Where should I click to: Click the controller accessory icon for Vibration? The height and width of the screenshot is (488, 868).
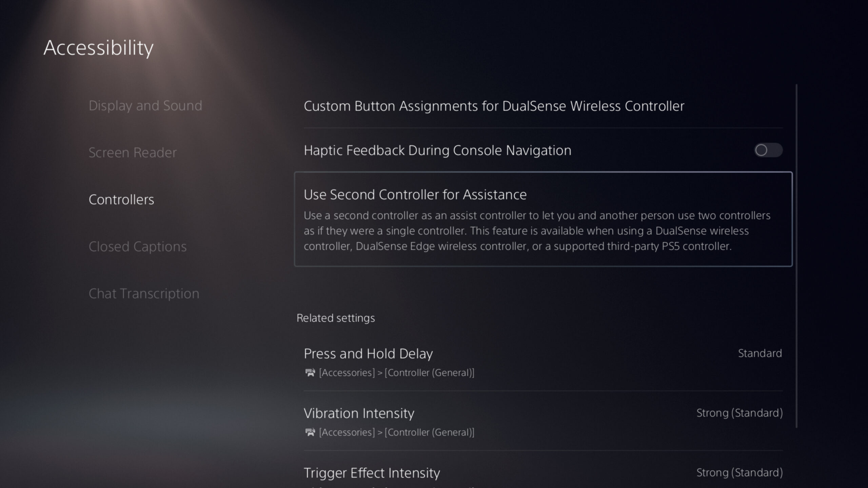[x=310, y=432]
